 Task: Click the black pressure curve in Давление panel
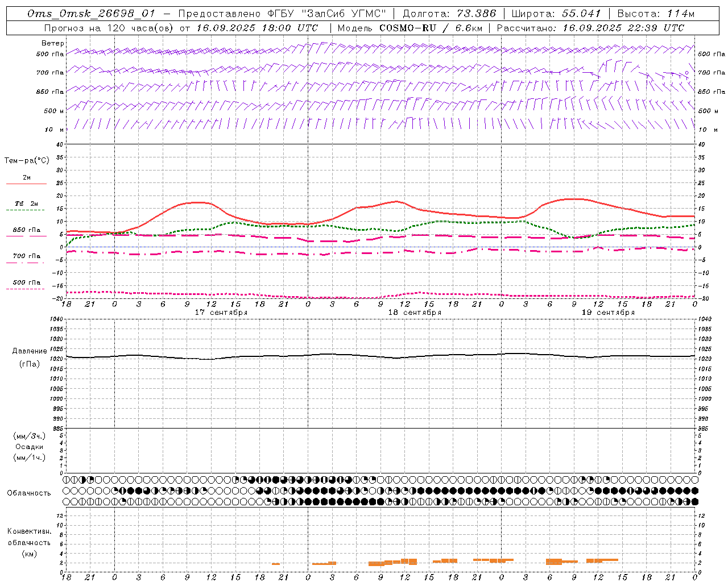click(x=381, y=356)
